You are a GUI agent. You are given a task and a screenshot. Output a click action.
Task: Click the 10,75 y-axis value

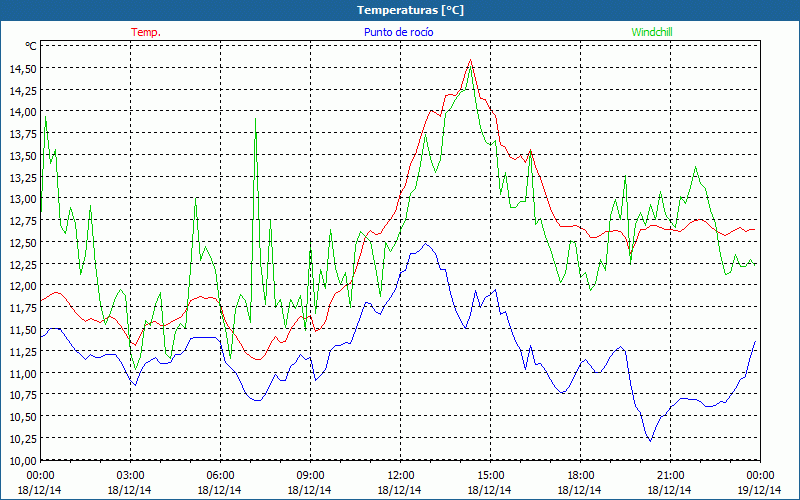pos(22,395)
